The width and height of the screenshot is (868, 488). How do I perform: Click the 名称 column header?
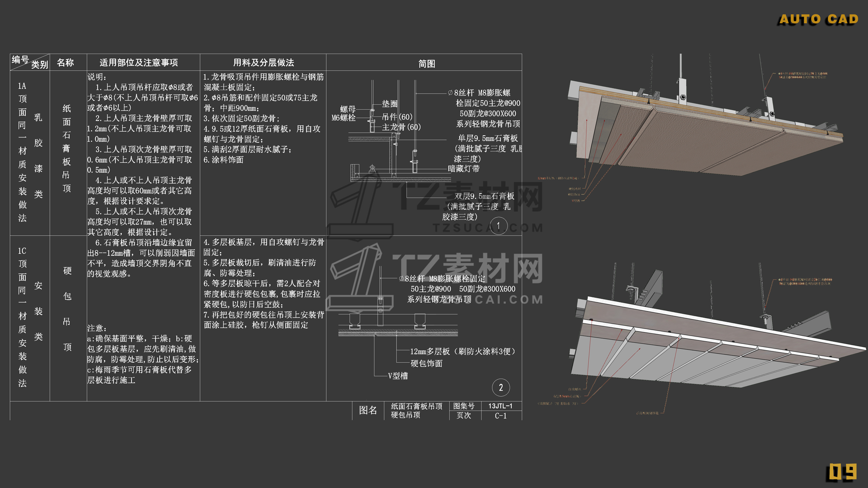65,63
